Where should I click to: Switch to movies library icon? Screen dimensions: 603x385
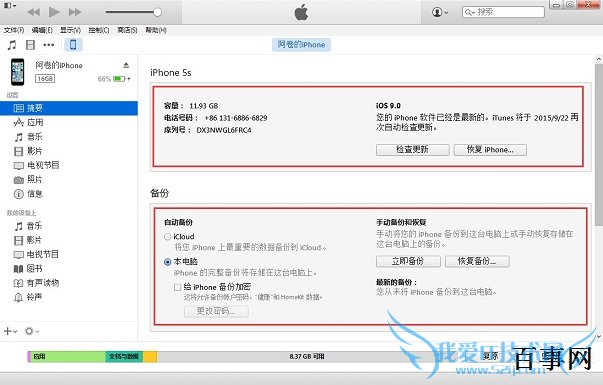click(x=30, y=45)
